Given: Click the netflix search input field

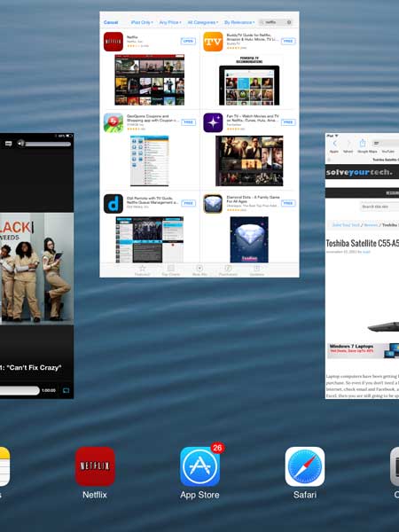Looking at the screenshot, I should point(276,22).
